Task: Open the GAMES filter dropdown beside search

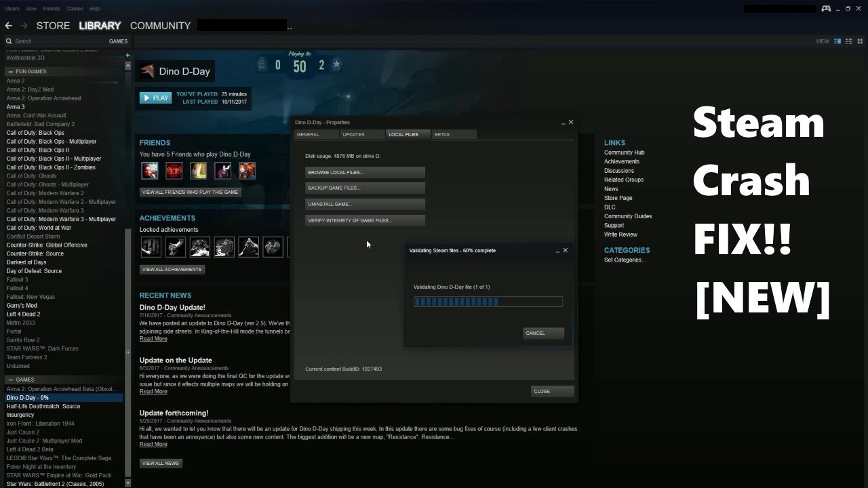Action: 118,41
